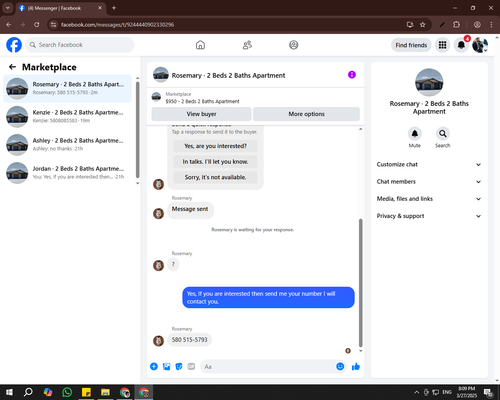The width and height of the screenshot is (500, 400).
Task: Search in conversation with magnifier icon
Action: point(443,134)
